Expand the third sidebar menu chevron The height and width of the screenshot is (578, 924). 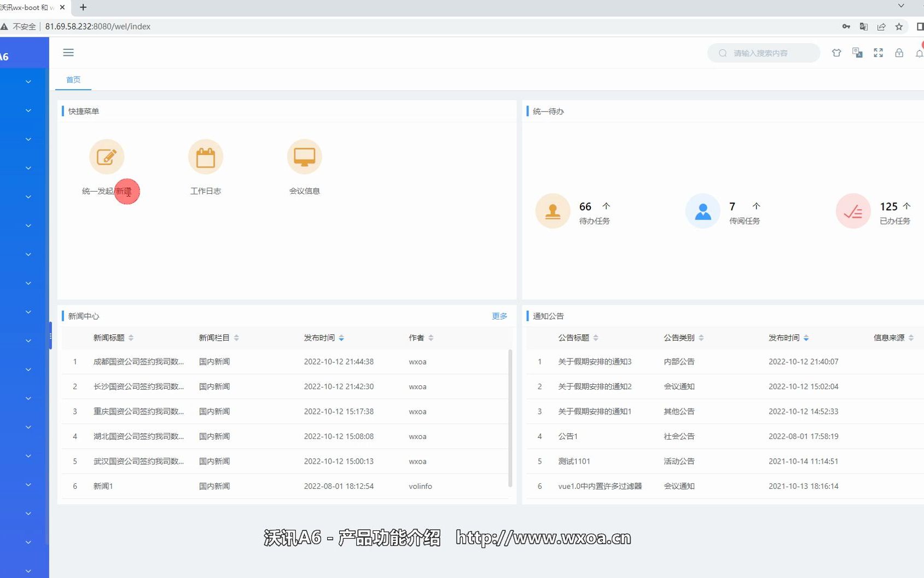click(x=28, y=140)
